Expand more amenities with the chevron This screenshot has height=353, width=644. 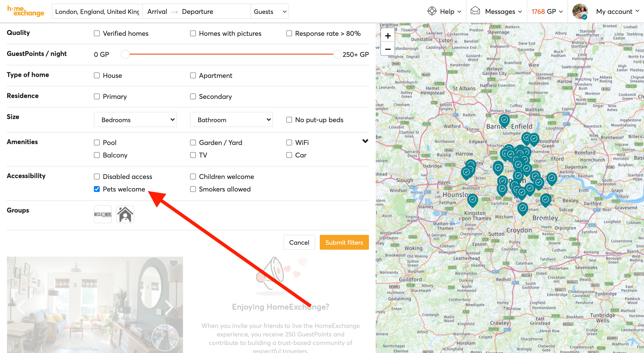pyautogui.click(x=365, y=141)
